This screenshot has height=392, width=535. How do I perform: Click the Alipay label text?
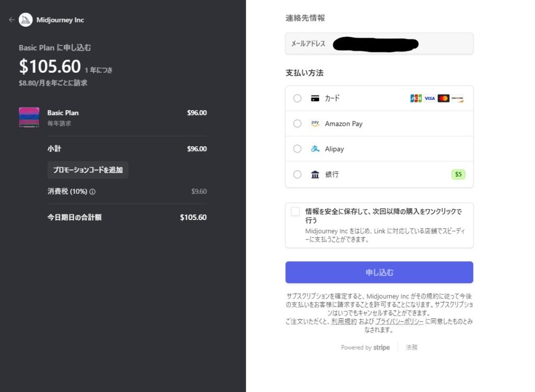point(334,149)
